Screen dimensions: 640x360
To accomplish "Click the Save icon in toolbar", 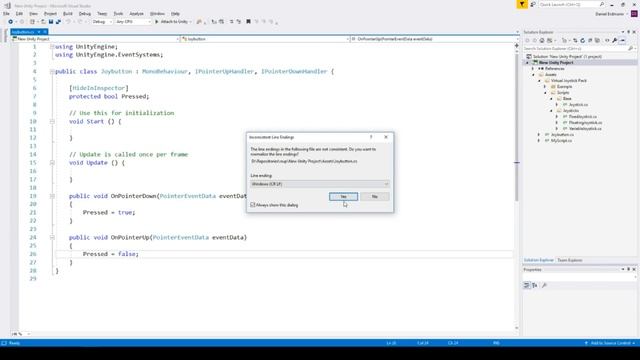I will point(51,22).
